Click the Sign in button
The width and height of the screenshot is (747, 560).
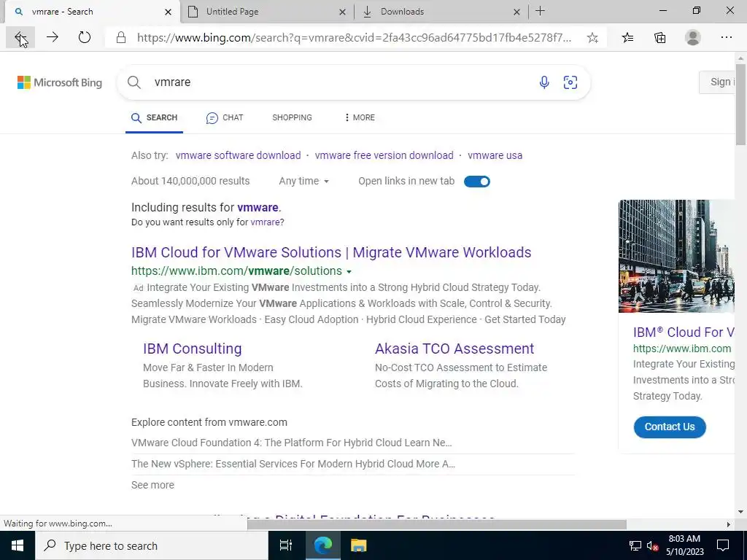point(718,82)
